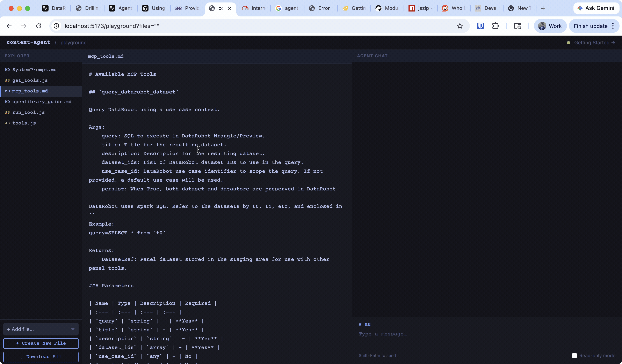Viewport: 622px width, 364px height.
Task: Open SystemPrompt.md in the explorer
Action: coord(41,70)
